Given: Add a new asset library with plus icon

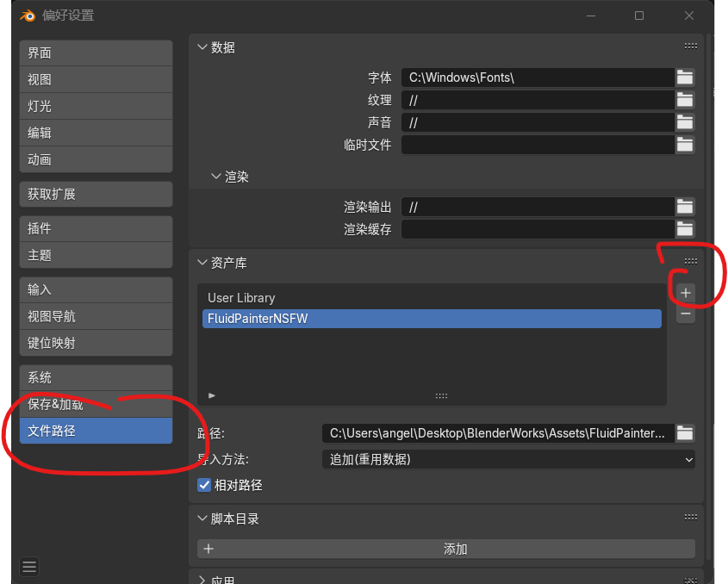Looking at the screenshot, I should pos(685,293).
